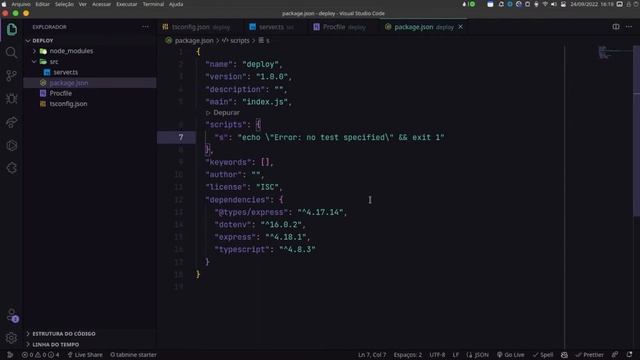This screenshot has width=640, height=360.
Task: Open the Seleção menu
Action: (x=64, y=4)
